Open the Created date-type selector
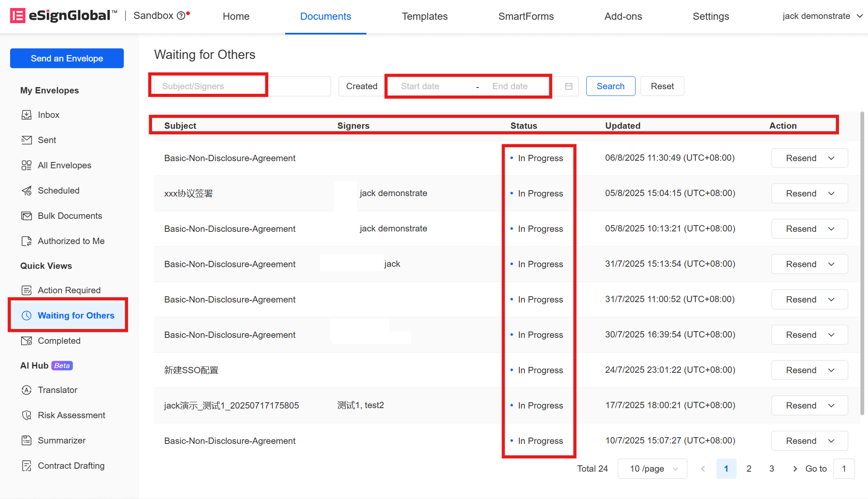The width and height of the screenshot is (868, 499). (361, 86)
